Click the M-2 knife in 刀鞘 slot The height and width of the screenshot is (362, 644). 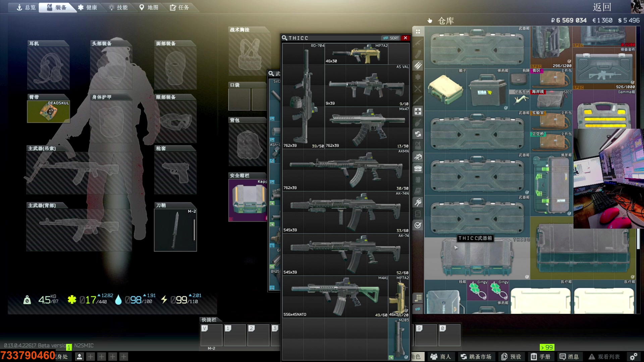[175, 230]
